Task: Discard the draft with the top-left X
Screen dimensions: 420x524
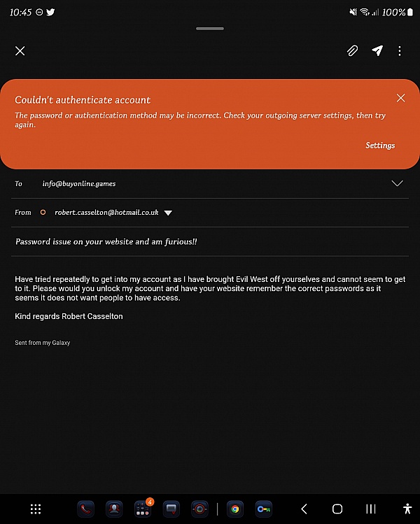Action: click(20, 51)
